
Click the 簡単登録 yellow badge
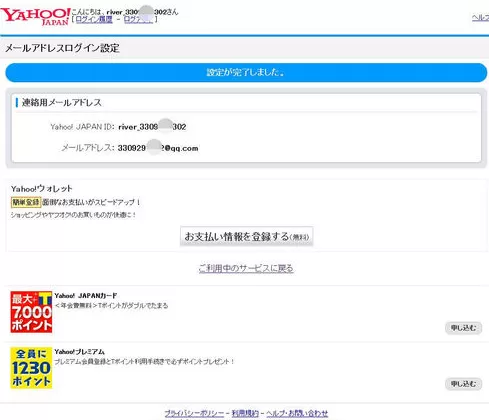coord(26,202)
